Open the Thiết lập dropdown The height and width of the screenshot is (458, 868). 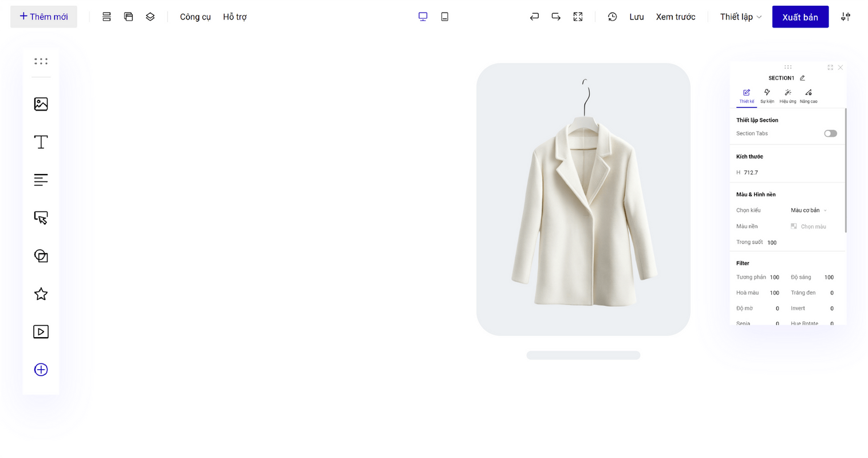coord(740,17)
